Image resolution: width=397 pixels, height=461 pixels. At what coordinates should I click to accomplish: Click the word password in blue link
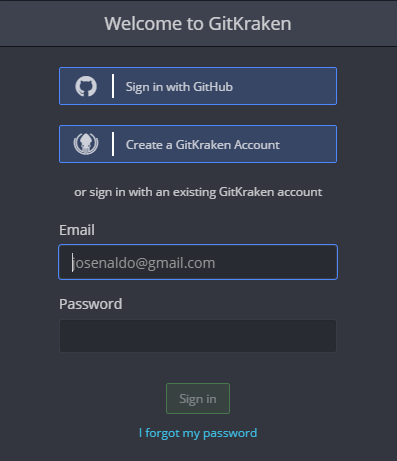[230, 433]
